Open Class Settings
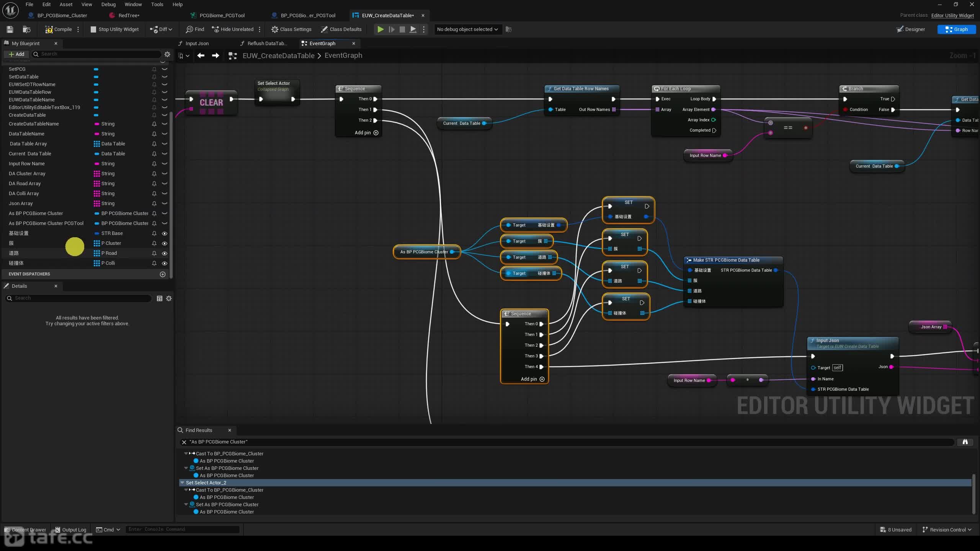 tap(291, 29)
